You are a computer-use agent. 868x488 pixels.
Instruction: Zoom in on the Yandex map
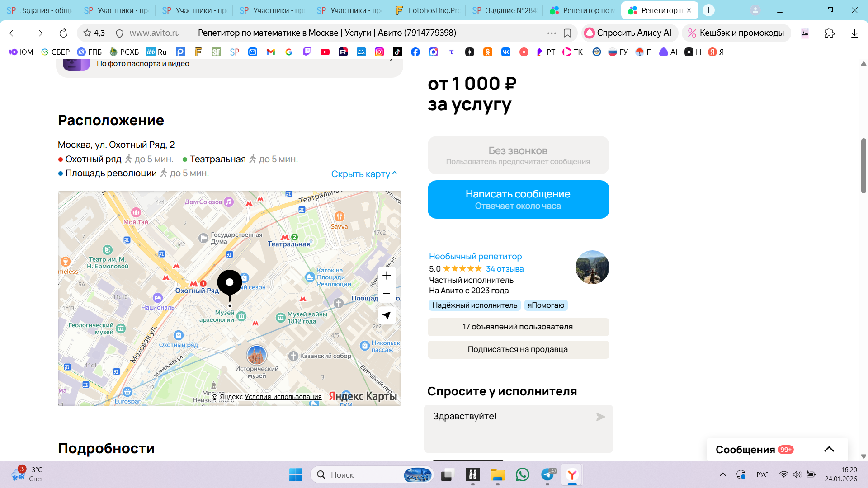click(x=387, y=276)
